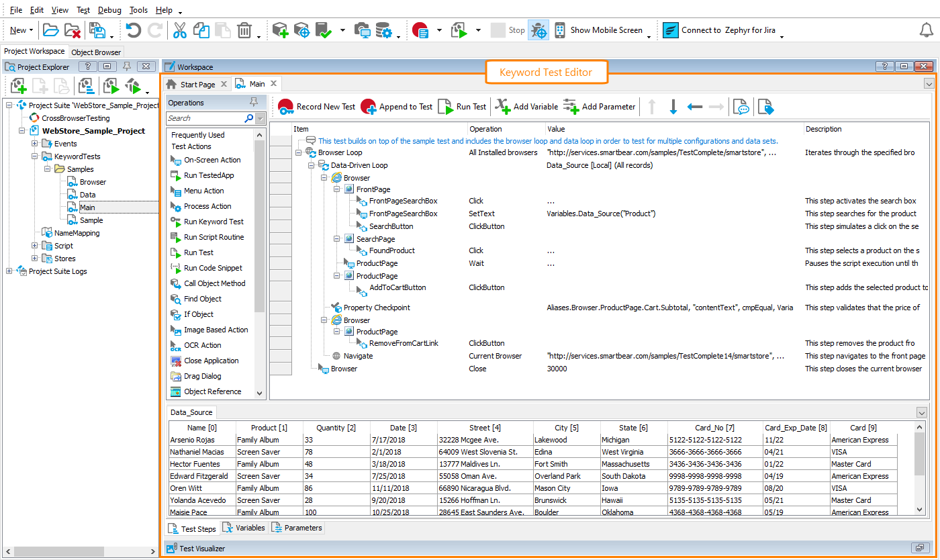Click the run icon with green arrow in main toolbar
The image size is (940, 560).
459,30
